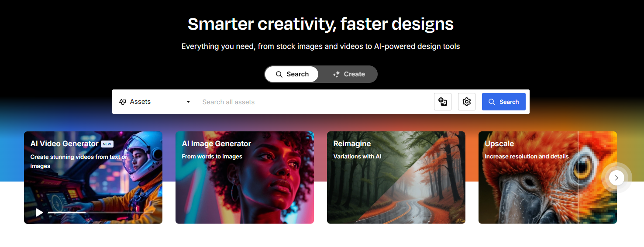Click the sparkle icon on Create
Screen dimensions: 644x247
click(x=336, y=74)
